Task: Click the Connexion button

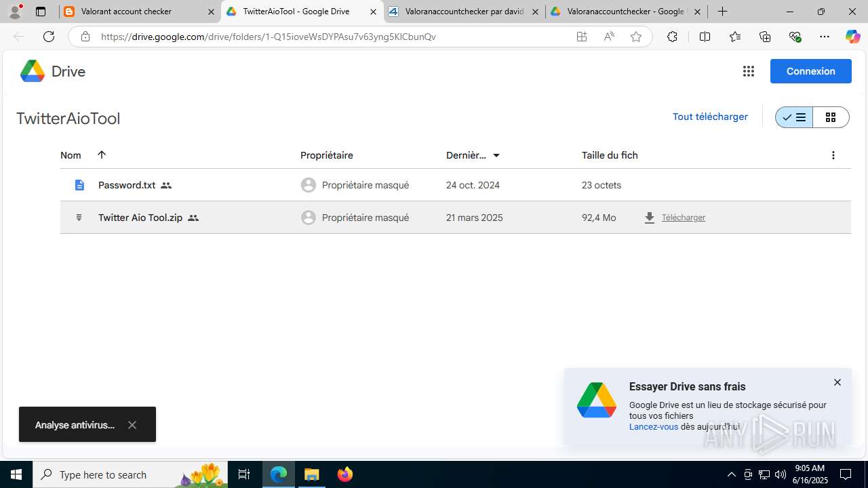Action: click(x=811, y=71)
